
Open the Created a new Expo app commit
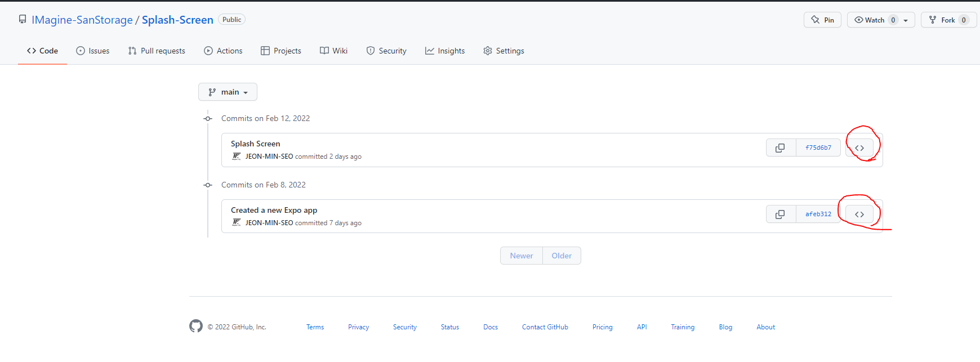pos(274,210)
